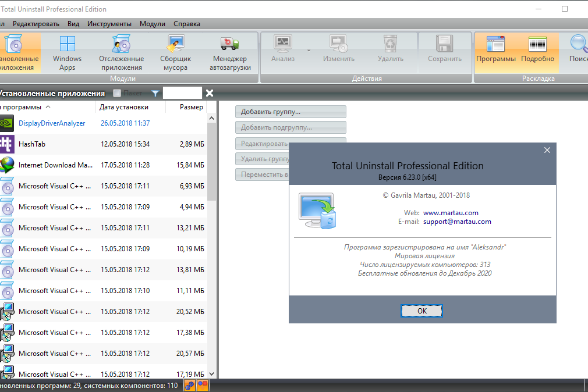Close the About dialog with its X

547,150
